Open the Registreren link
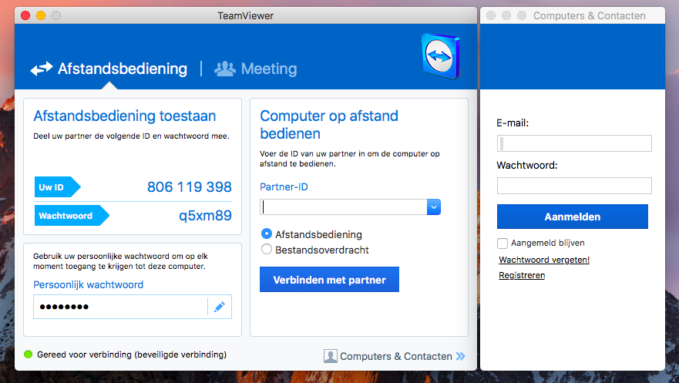Viewport: 679px width, 383px height. click(x=522, y=275)
